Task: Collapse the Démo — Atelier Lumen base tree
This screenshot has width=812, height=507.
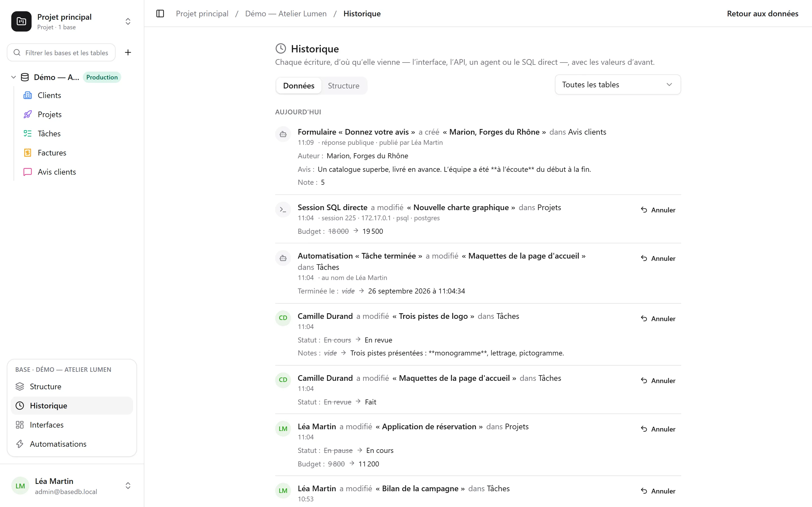Action: click(14, 77)
